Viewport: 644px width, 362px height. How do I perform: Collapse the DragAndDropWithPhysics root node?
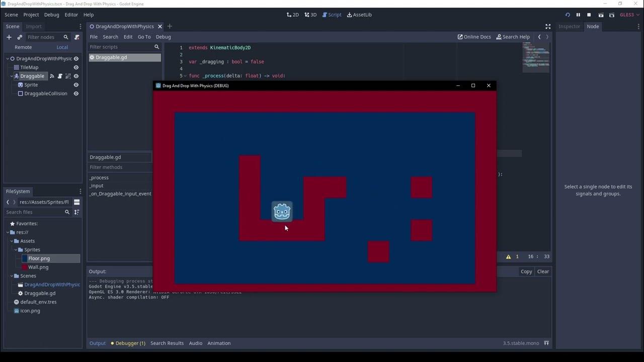pyautogui.click(x=8, y=59)
